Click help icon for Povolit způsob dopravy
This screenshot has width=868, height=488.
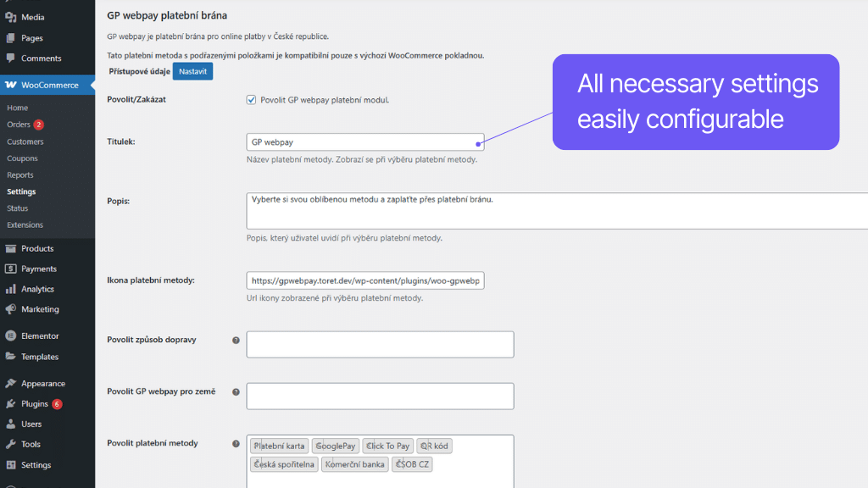pos(236,341)
